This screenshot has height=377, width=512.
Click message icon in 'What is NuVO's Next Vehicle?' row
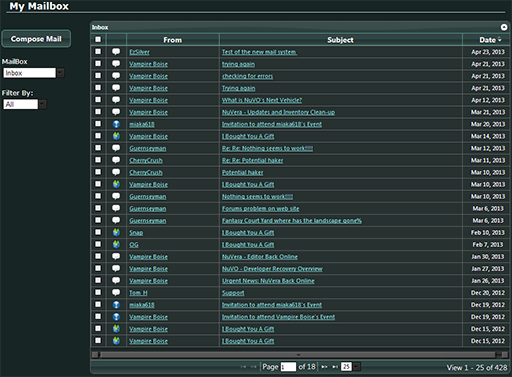(116, 100)
